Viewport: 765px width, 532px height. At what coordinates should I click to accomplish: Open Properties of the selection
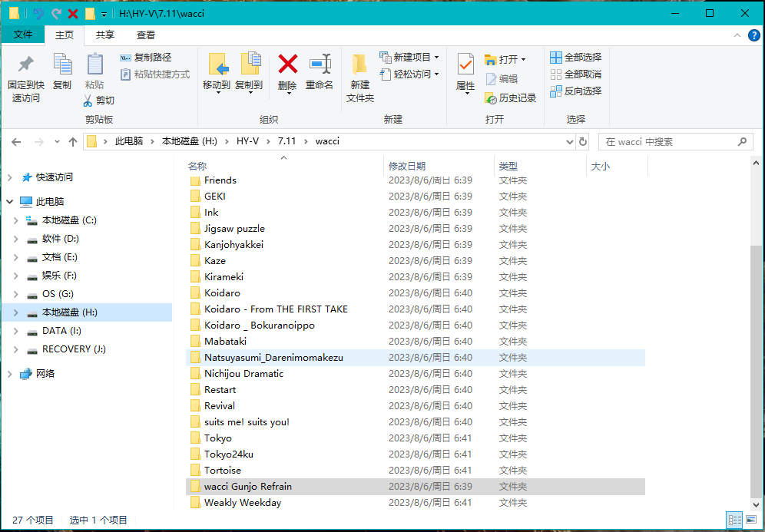(465, 73)
